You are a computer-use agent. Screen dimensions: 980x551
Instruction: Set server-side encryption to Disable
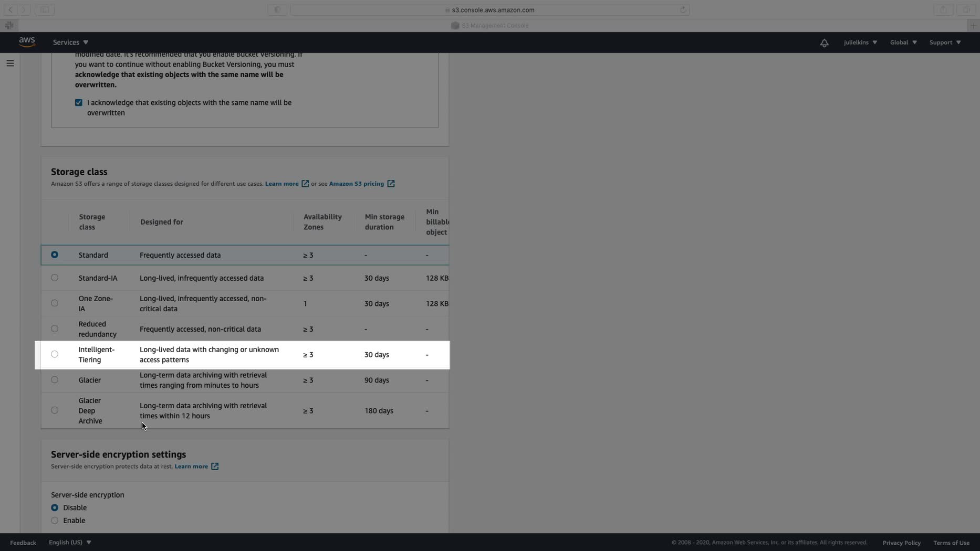click(x=55, y=508)
